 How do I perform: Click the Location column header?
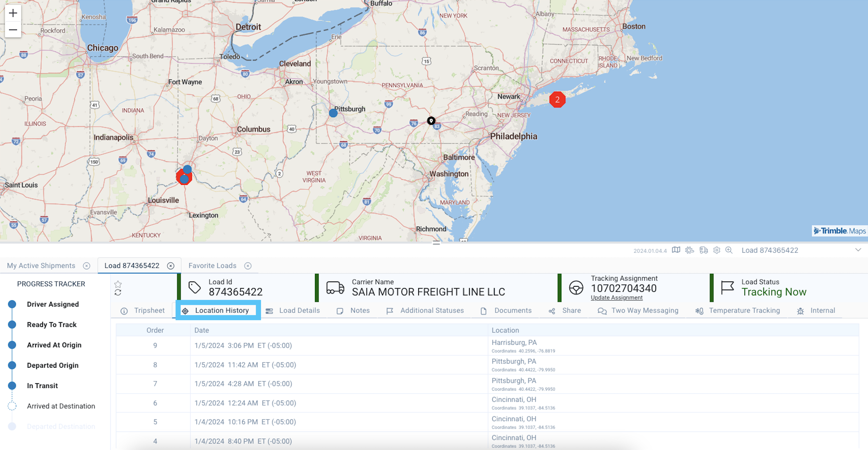pyautogui.click(x=673, y=330)
